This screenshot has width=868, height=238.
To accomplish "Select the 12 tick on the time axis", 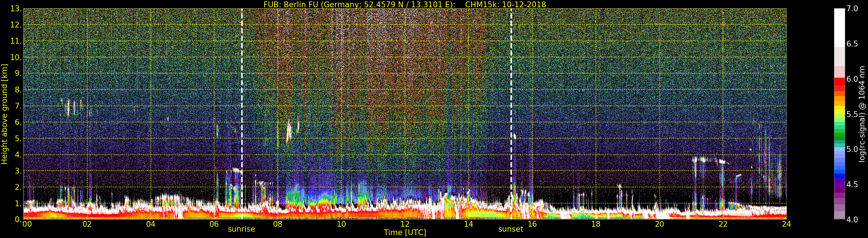I will 405,224.
